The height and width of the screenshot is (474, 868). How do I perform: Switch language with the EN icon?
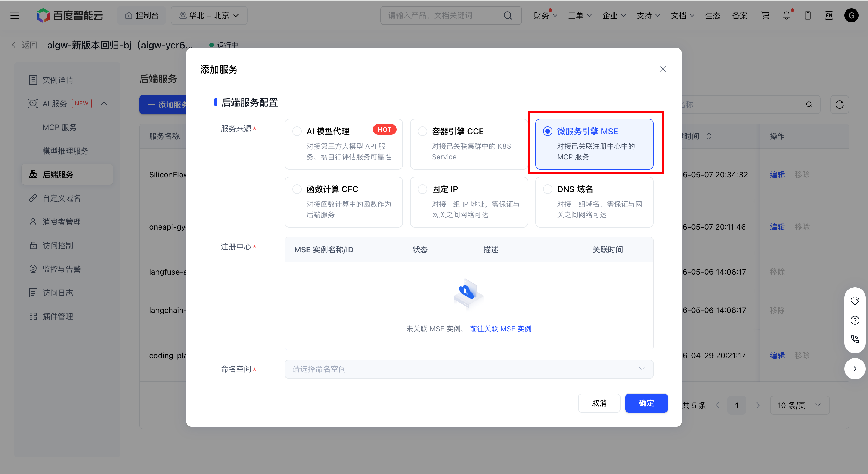[829, 16]
